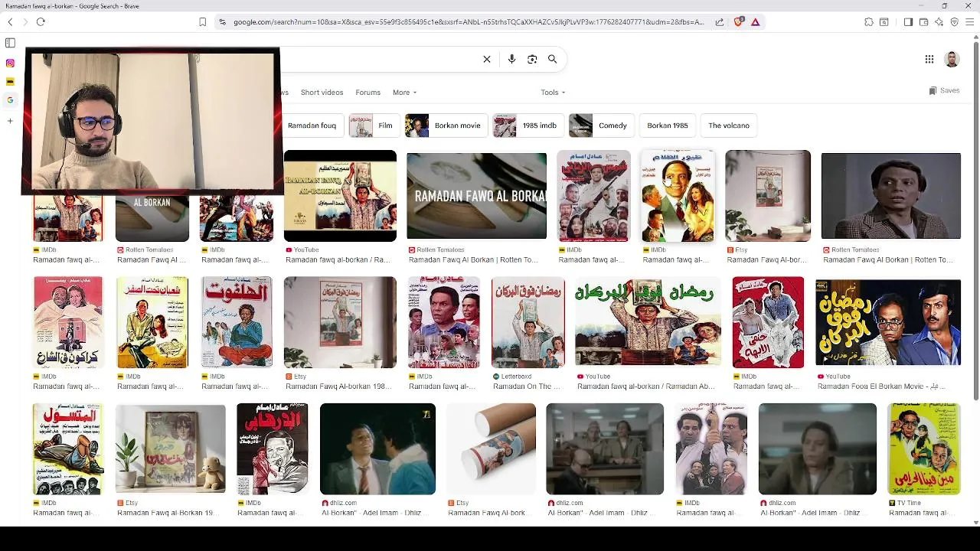The width and height of the screenshot is (980, 551).
Task: Open site settings icon in address bar
Action: [222, 22]
